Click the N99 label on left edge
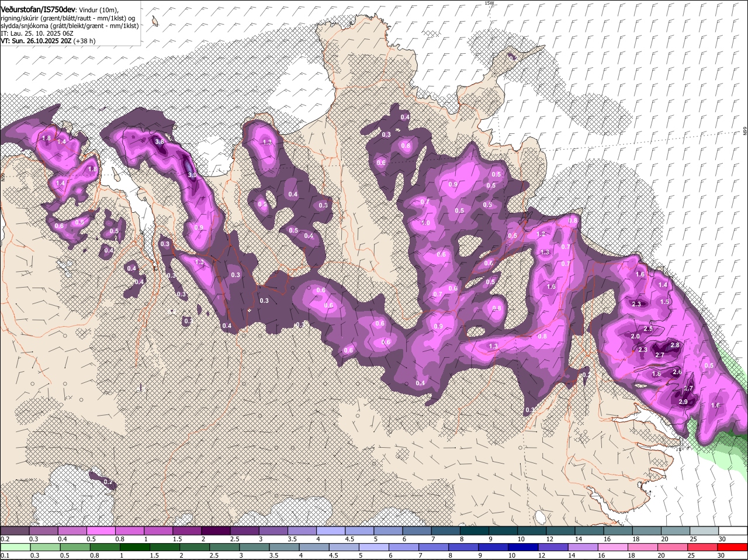This screenshot has height=560, width=748. coord(2,177)
